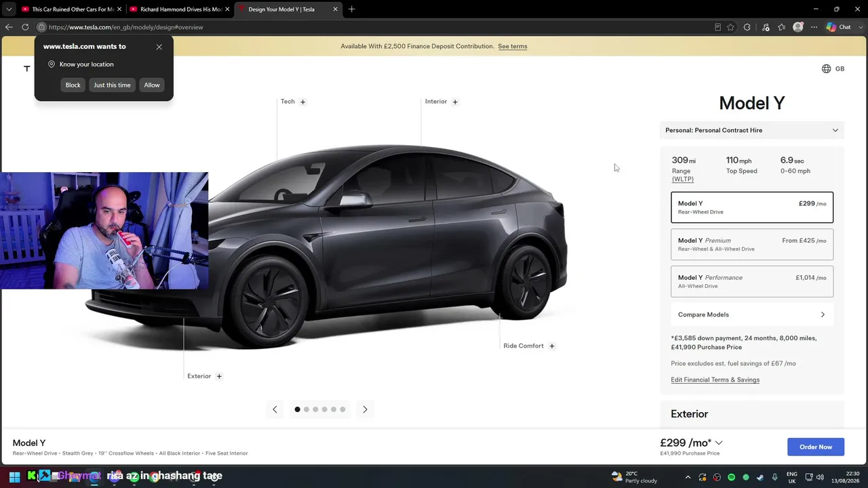Jump to the sixth carousel dot
The width and height of the screenshot is (868, 488).
tap(342, 409)
